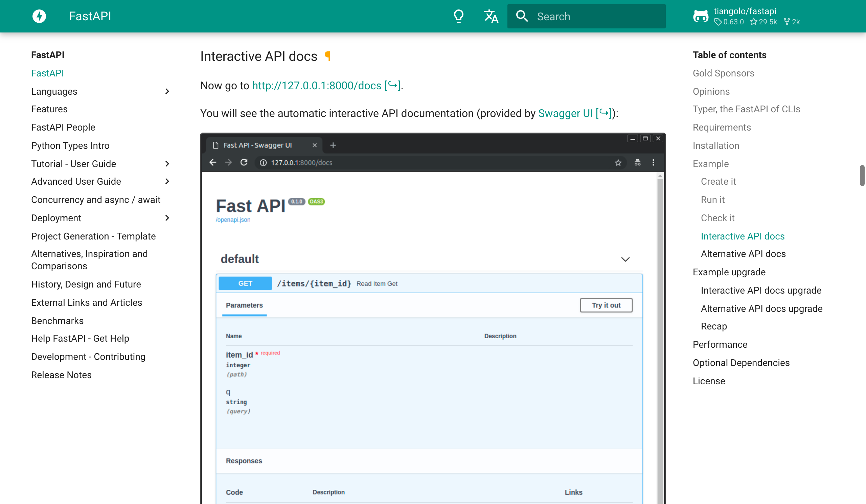Jump to License section
This screenshot has width=866, height=504.
[x=709, y=381]
